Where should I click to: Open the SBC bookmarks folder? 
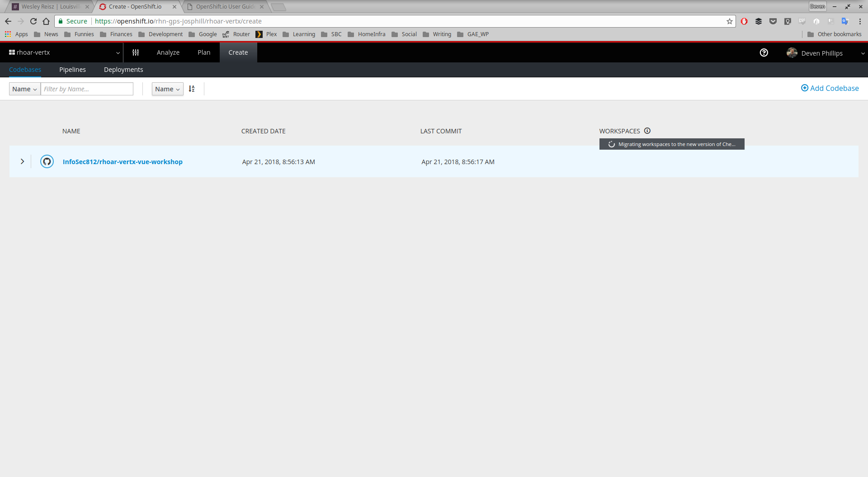[x=331, y=34]
